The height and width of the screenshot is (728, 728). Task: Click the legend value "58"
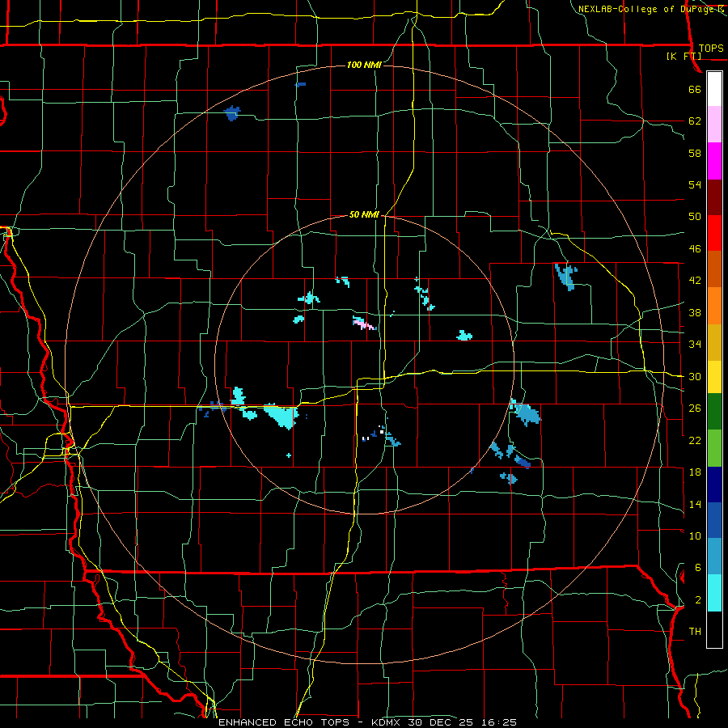click(695, 153)
